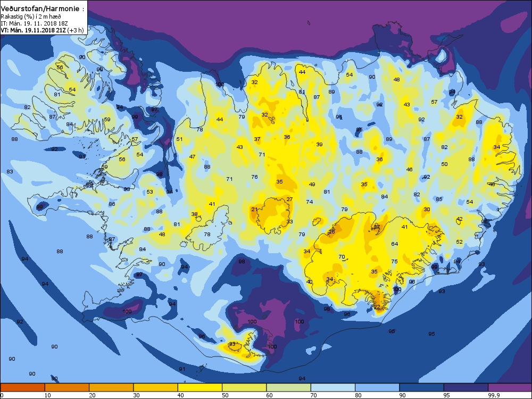Click the humidity value '26' on the glacier
Image resolution: width=532 pixels, height=399 pixels.
[x=331, y=232]
